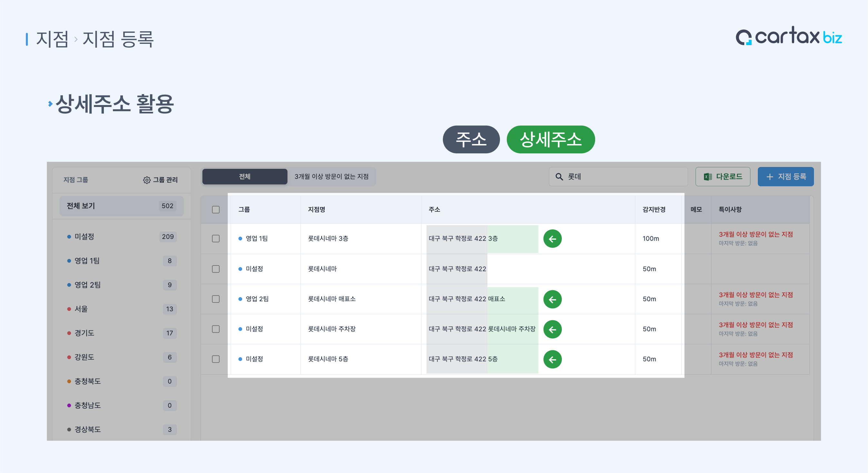
Task: Toggle the select-all header checkbox
Action: (x=216, y=209)
